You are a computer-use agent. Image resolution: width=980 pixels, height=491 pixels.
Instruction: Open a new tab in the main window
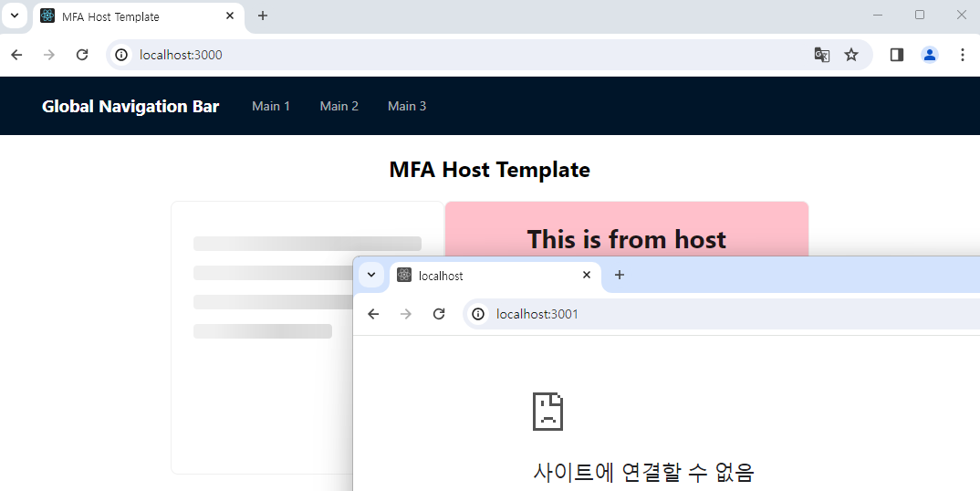[263, 16]
